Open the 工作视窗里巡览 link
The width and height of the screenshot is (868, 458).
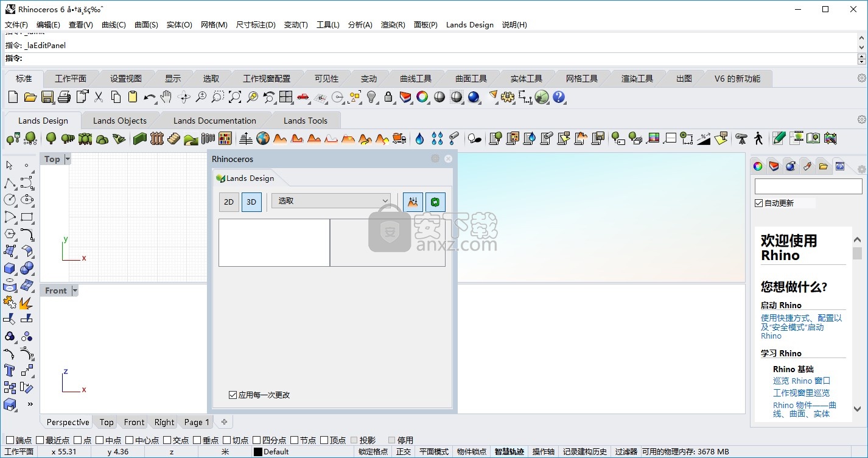pos(801,393)
